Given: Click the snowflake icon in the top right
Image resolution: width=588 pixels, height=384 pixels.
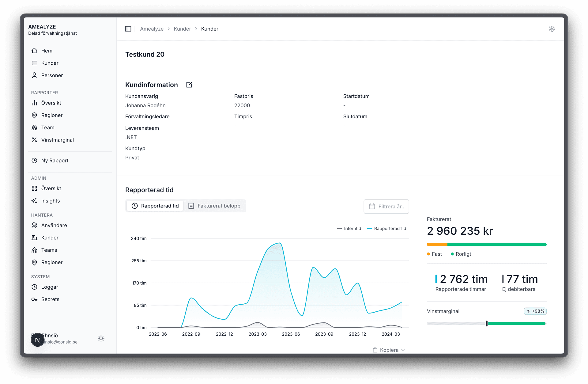Looking at the screenshot, I should click(x=552, y=29).
